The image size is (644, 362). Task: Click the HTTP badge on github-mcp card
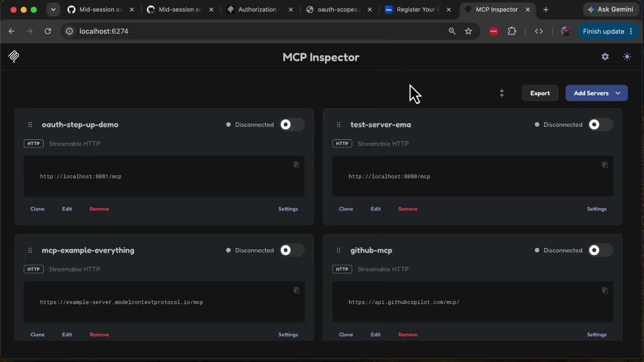coord(342,269)
